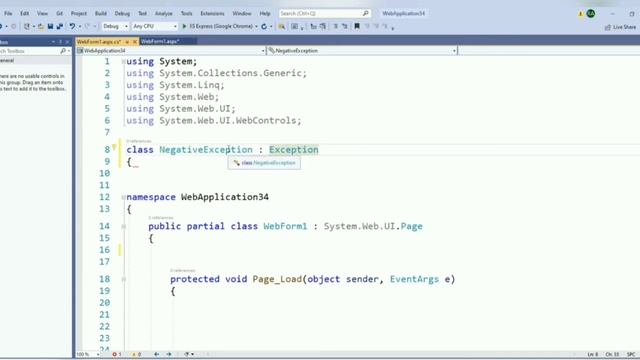Click the bookmark toggle icon in toolbar
The image size is (640, 360).
357,27
